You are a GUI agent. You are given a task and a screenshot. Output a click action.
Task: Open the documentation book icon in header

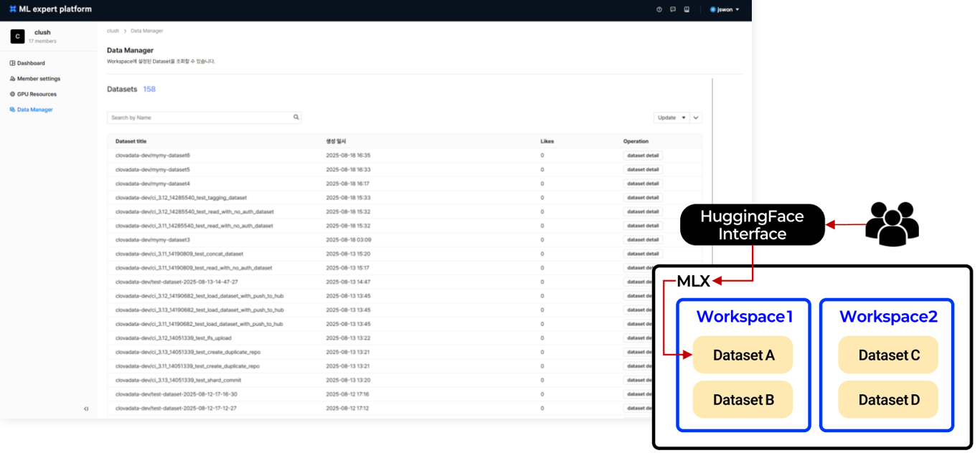(687, 9)
